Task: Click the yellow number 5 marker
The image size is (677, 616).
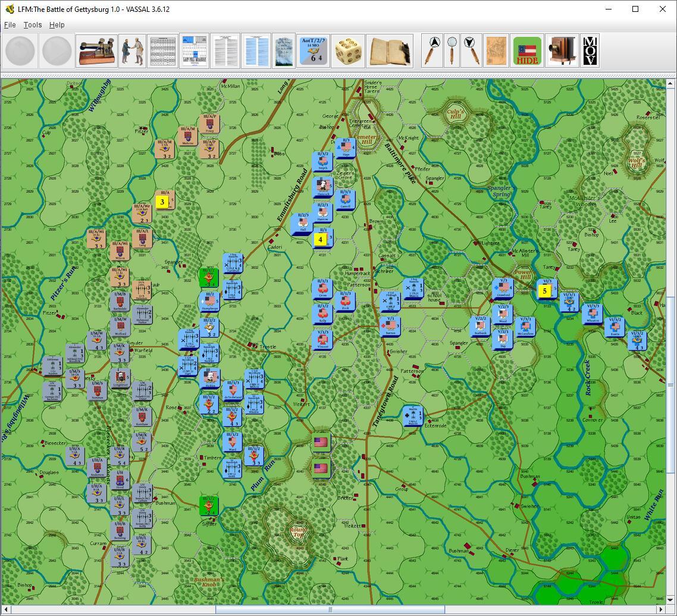Action: tap(544, 291)
